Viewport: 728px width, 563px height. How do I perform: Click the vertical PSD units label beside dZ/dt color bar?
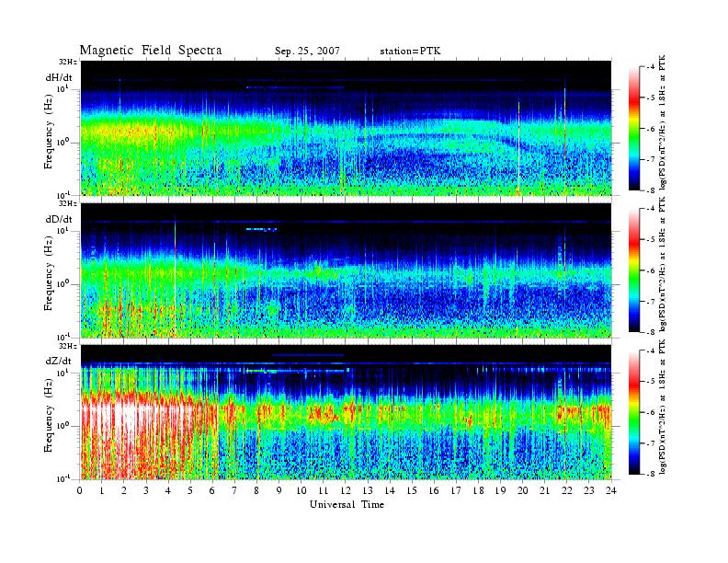coord(663,407)
